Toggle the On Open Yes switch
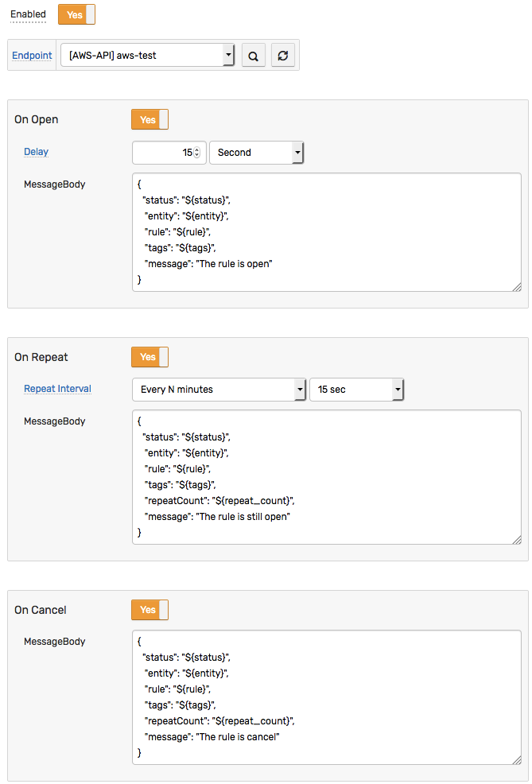 coord(150,119)
